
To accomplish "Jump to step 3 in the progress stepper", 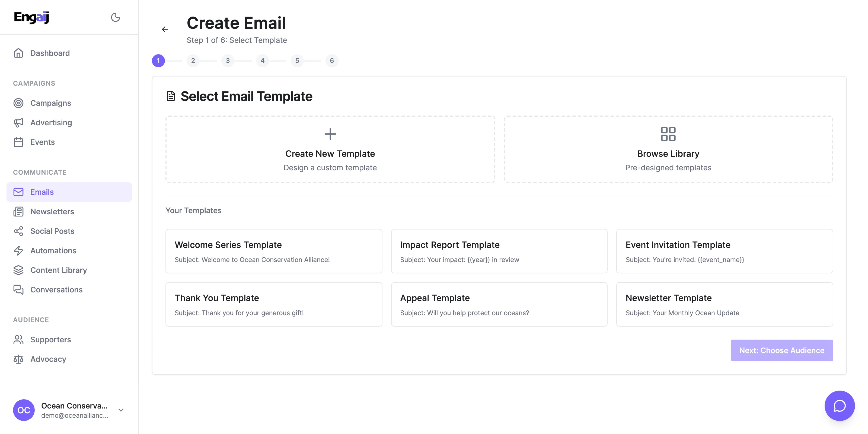I will (x=228, y=61).
